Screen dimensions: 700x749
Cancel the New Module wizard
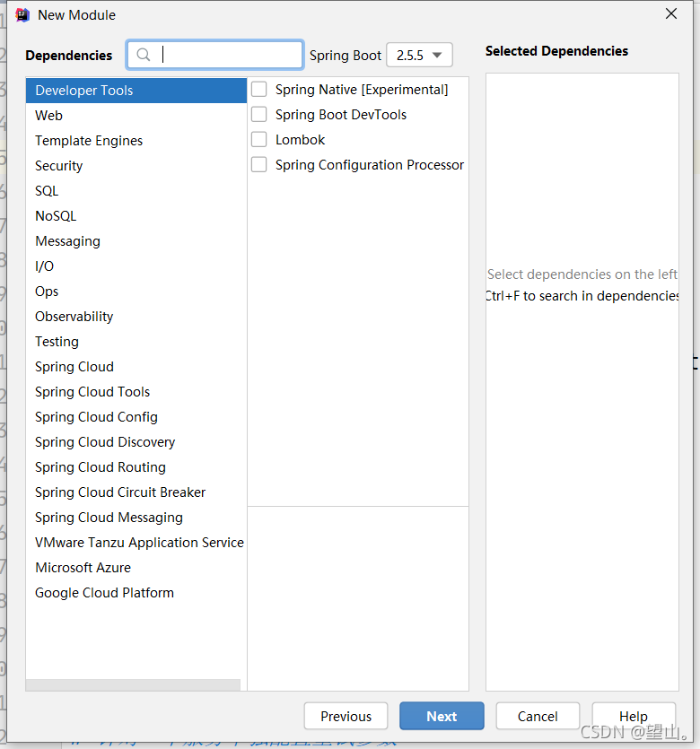538,716
